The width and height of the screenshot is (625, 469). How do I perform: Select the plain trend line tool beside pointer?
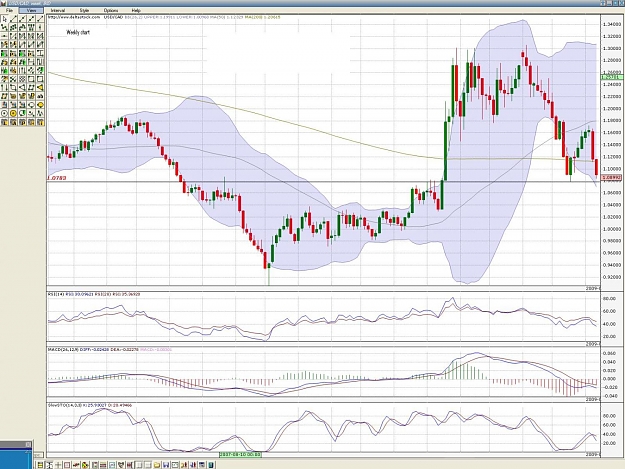[x=13, y=19]
